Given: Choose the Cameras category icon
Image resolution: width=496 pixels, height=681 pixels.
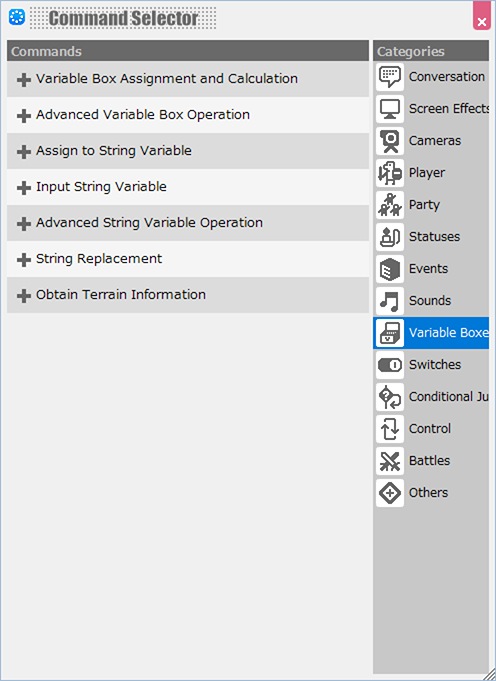Looking at the screenshot, I should [390, 141].
